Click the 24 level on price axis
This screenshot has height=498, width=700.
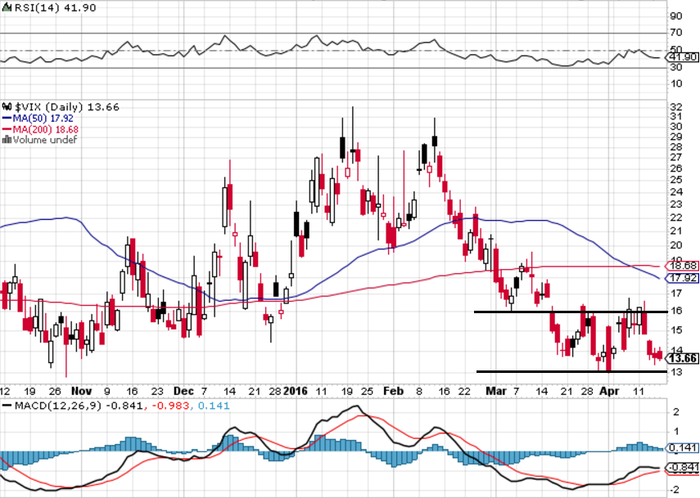pos(676,192)
